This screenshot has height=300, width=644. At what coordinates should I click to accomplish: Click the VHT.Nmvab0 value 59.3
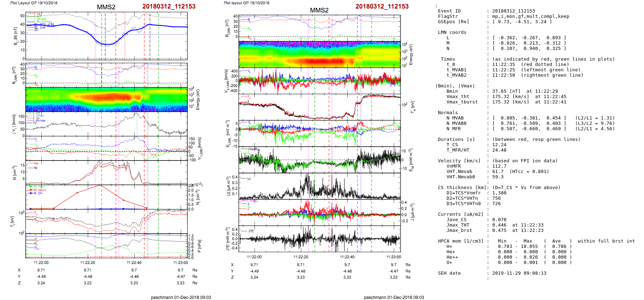498,177
